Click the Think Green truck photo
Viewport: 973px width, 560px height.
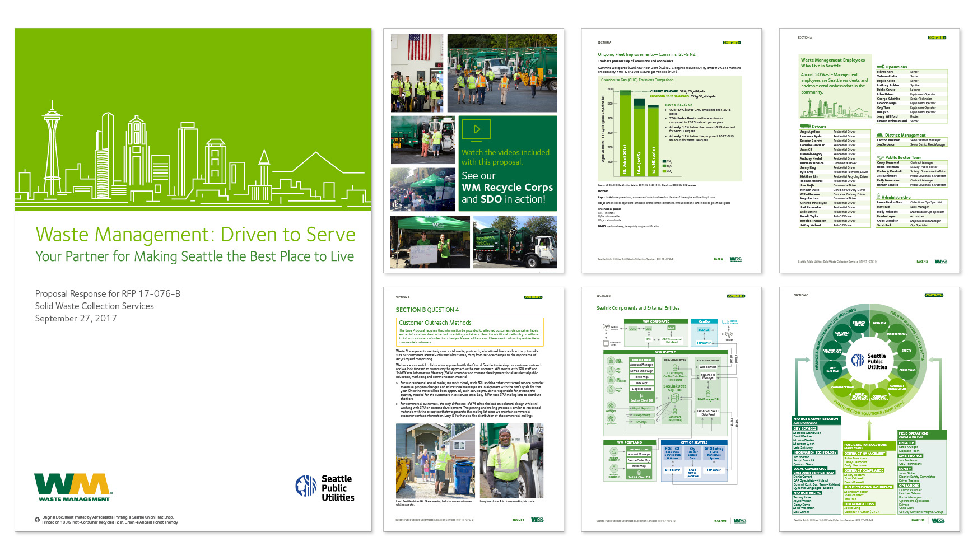click(515, 242)
